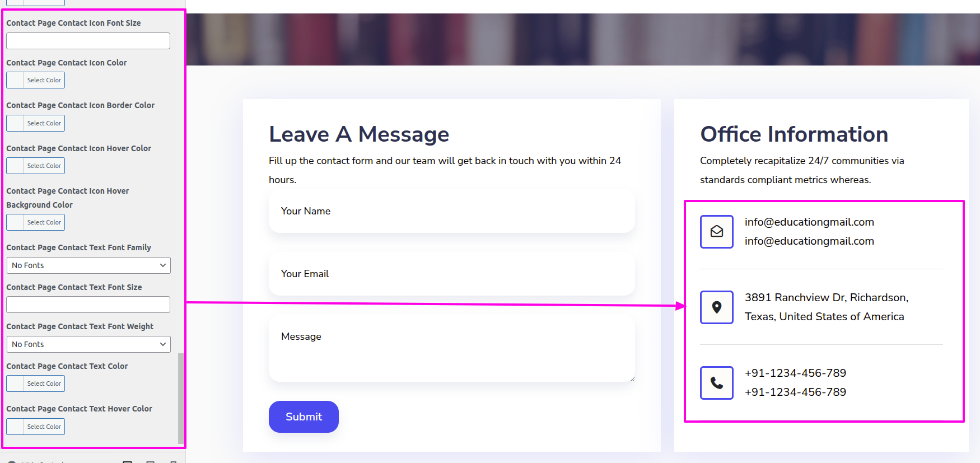Click into the Your Name field
Viewport: 980px width, 463px height.
(x=451, y=211)
